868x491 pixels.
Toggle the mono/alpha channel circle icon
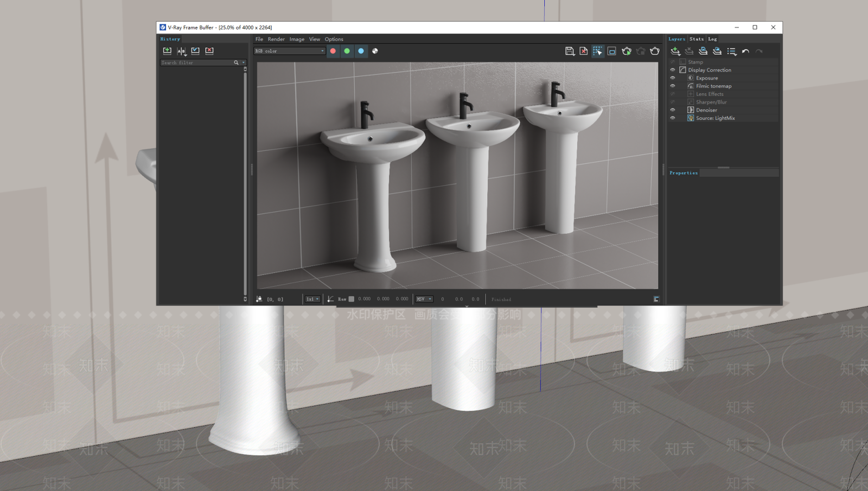coord(375,51)
